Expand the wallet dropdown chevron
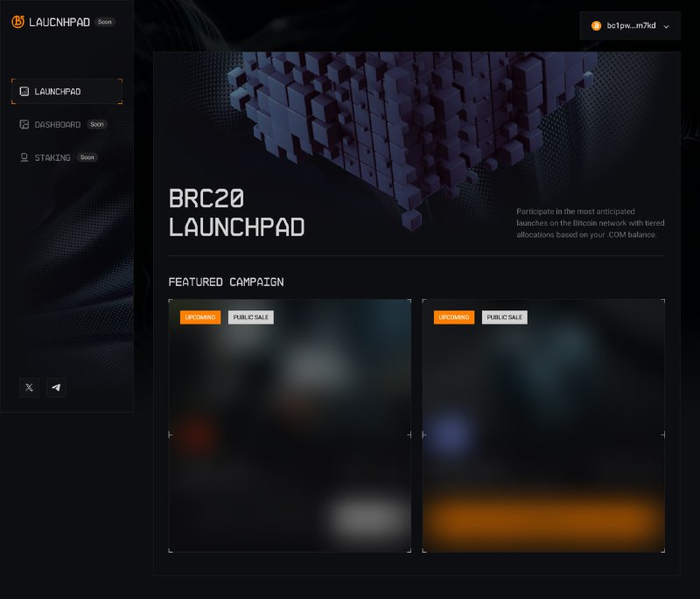Image resolution: width=700 pixels, height=599 pixels. [x=666, y=26]
